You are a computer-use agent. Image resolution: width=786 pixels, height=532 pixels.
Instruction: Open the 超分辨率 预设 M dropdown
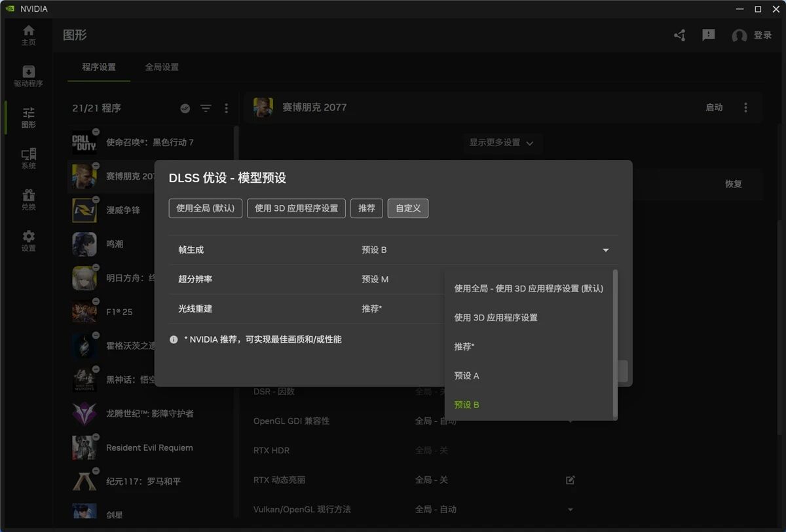click(x=403, y=279)
